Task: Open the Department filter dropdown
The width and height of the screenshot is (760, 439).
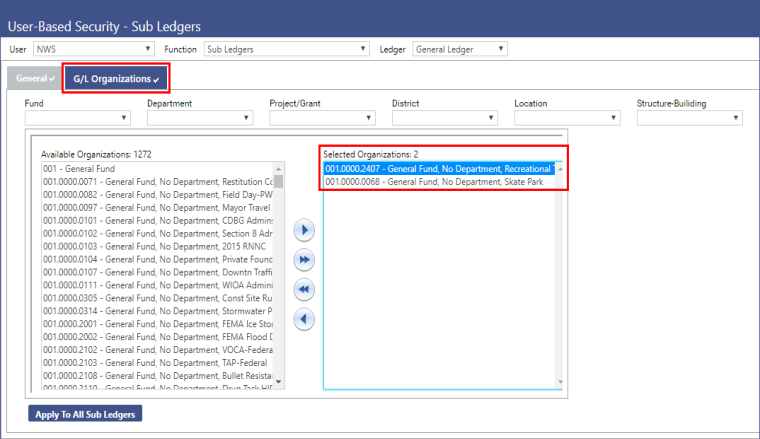Action: [200, 118]
